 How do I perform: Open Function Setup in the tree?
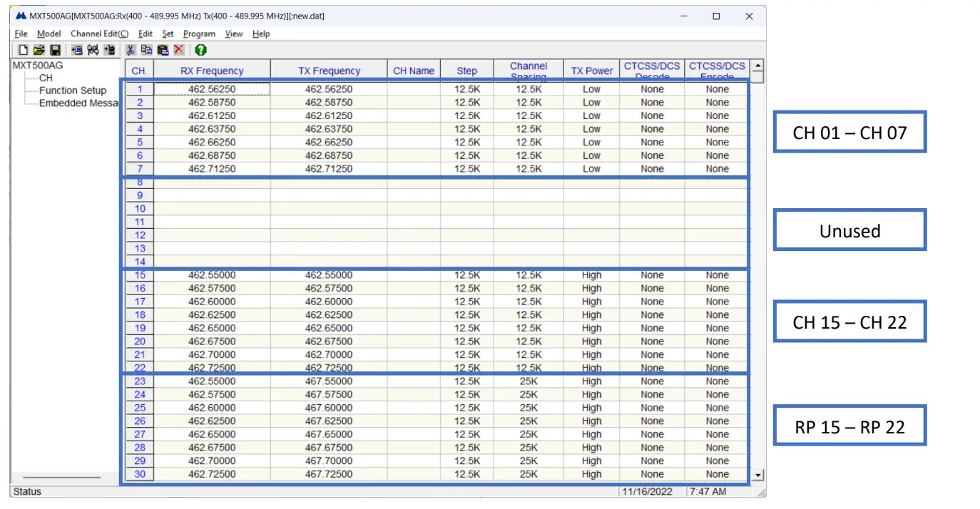[x=72, y=91]
